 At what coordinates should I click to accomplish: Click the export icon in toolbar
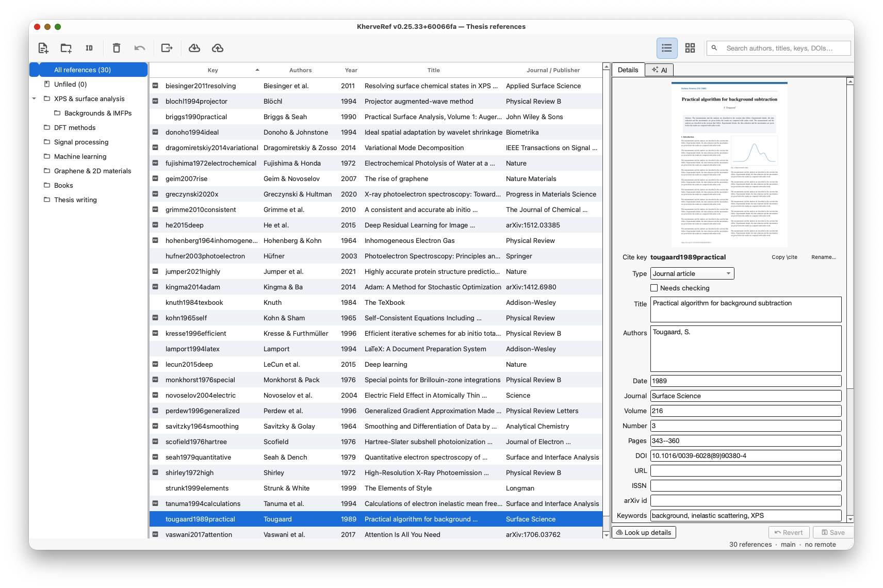click(167, 48)
